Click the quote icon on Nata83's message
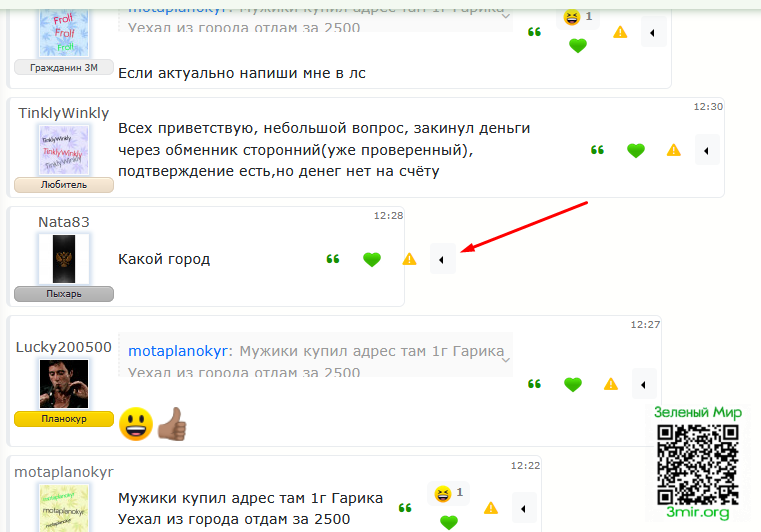Screen dimensions: 761x532 point(333,259)
